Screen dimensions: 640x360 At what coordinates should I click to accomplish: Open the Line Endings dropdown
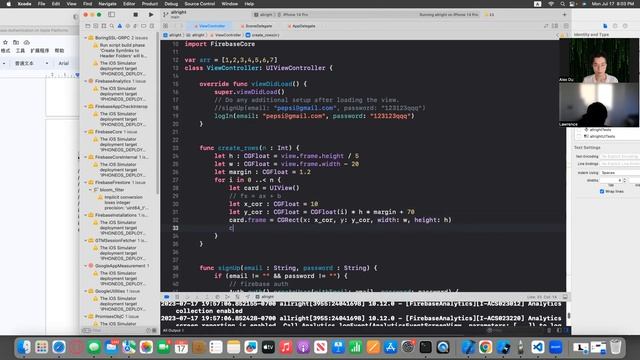pyautogui.click(x=620, y=164)
